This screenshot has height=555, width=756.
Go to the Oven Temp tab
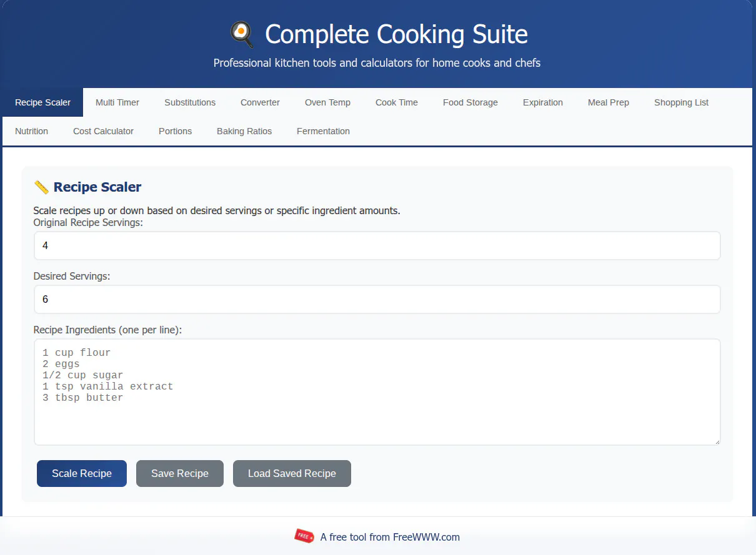[327, 102]
